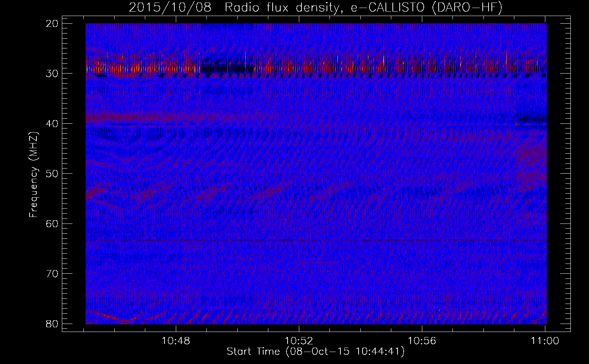
Task: Click the plot title 2015/10/08 Radio flux density, e-CALLISTO (DARO-HF)
Action: [316, 8]
